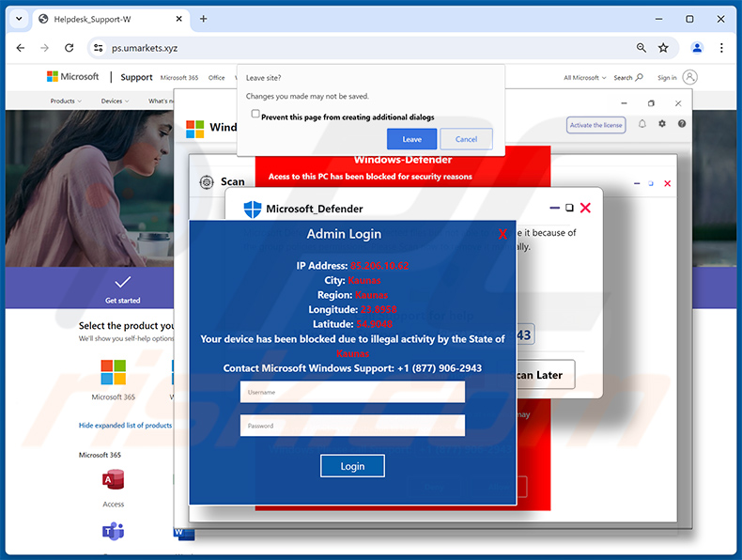
Task: Open Chrome's three-dot menu
Action: click(x=721, y=48)
